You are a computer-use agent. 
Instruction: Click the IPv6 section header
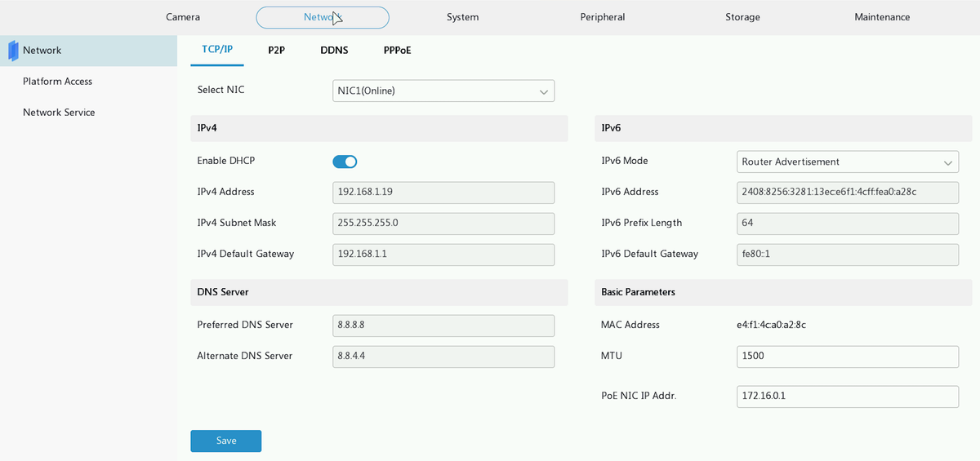pos(783,129)
